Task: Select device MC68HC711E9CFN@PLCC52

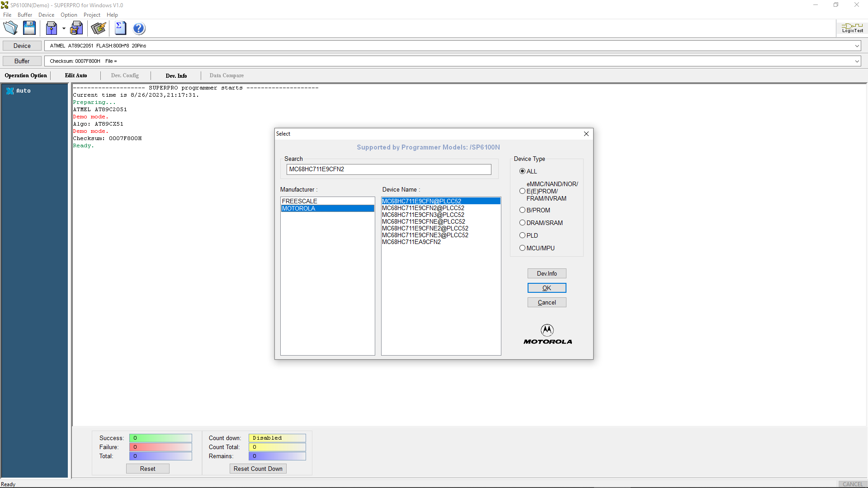Action: [441, 201]
